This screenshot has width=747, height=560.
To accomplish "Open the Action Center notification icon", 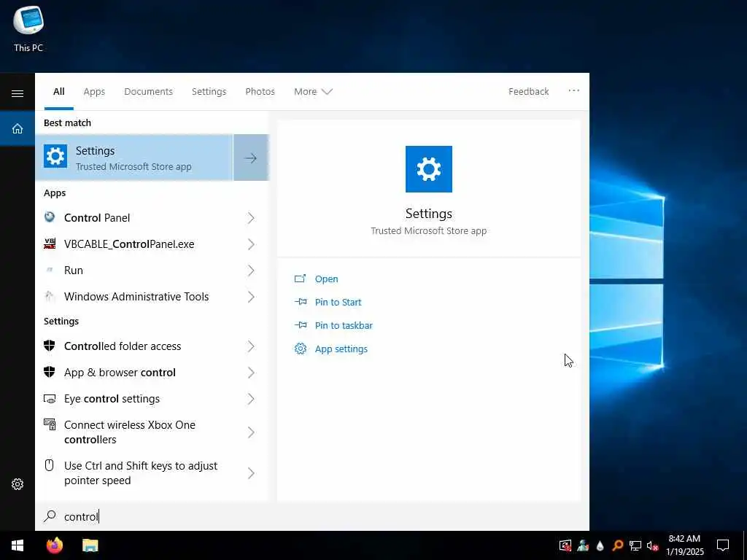I will [x=723, y=545].
